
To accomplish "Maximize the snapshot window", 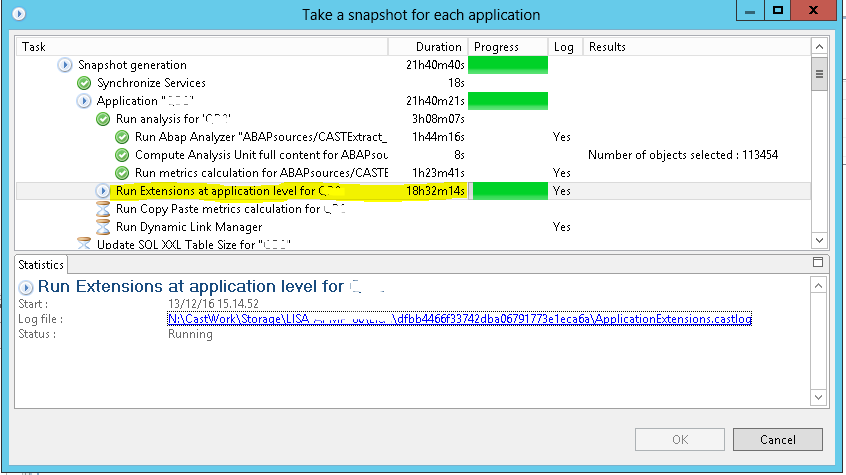I will (x=777, y=10).
